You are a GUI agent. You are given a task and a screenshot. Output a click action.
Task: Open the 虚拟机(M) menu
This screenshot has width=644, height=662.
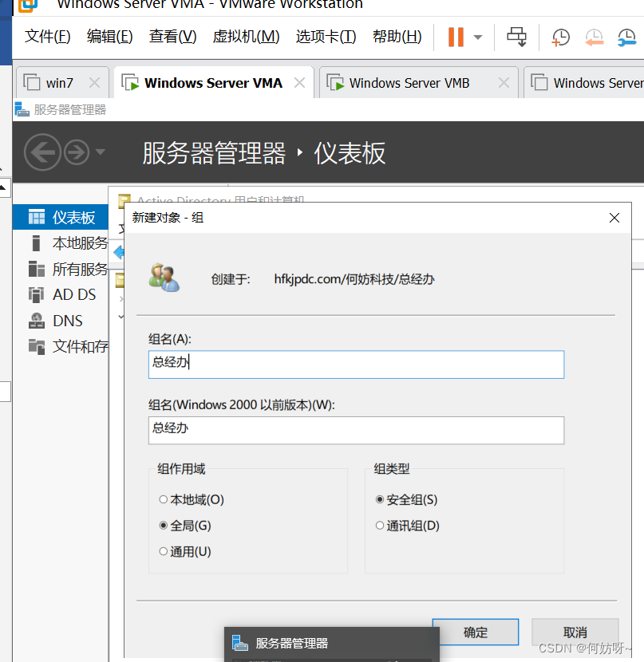pyautogui.click(x=246, y=37)
